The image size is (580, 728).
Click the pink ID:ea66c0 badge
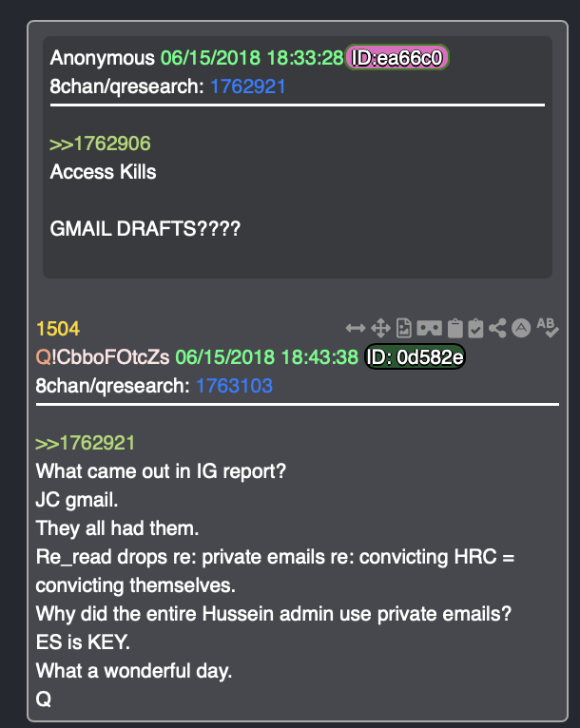pos(396,58)
